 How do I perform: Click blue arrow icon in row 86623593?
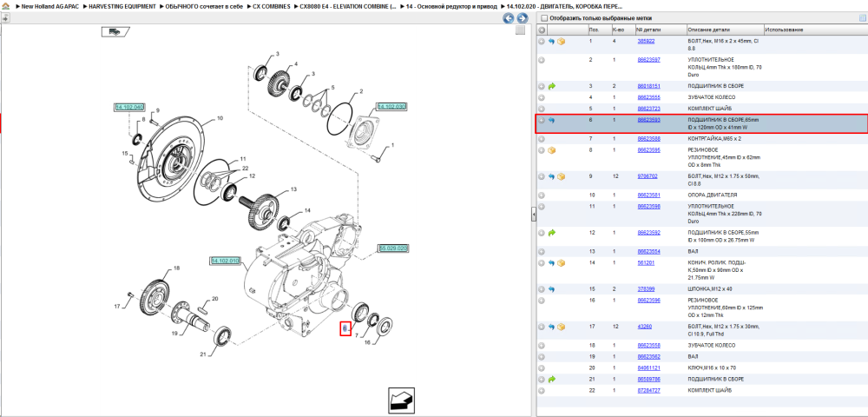(551, 120)
